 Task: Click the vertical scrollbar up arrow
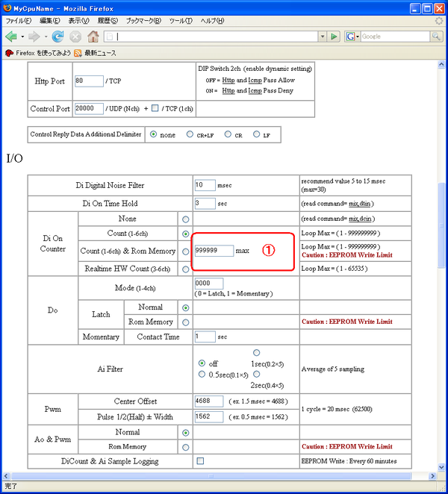click(441, 65)
